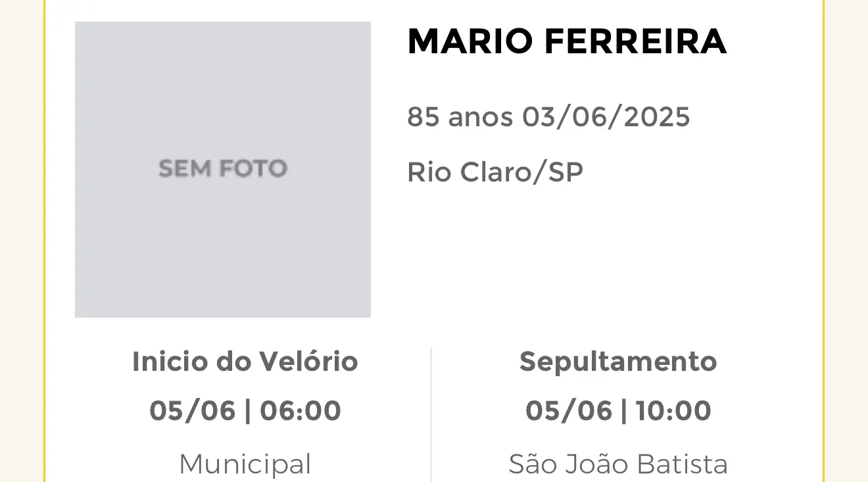Click the yellow left border of the card
Image resolution: width=868 pixels, height=482 pixels.
(x=45, y=241)
